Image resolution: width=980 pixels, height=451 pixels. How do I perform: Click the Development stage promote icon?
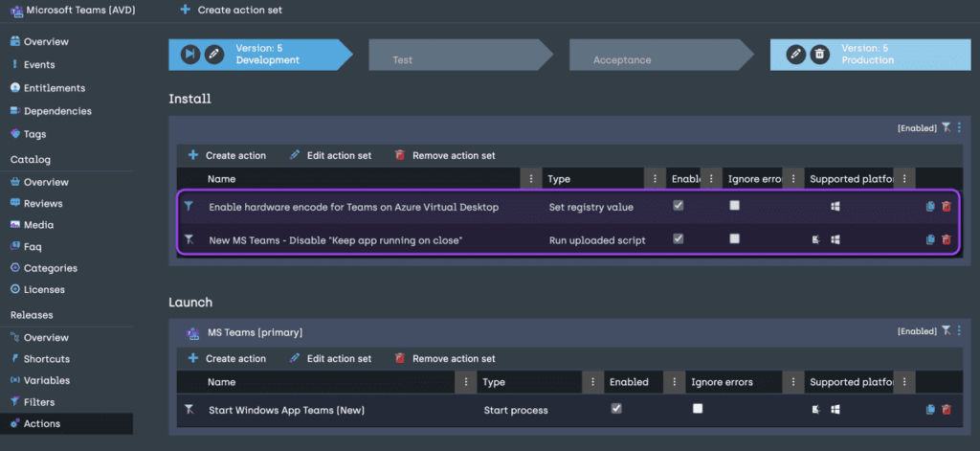[x=190, y=54]
